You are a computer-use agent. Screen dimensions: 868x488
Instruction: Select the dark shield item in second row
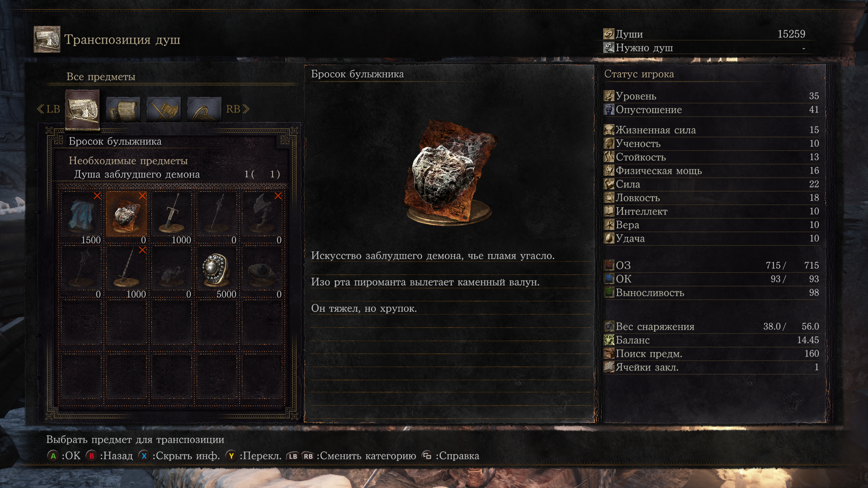pyautogui.click(x=262, y=272)
